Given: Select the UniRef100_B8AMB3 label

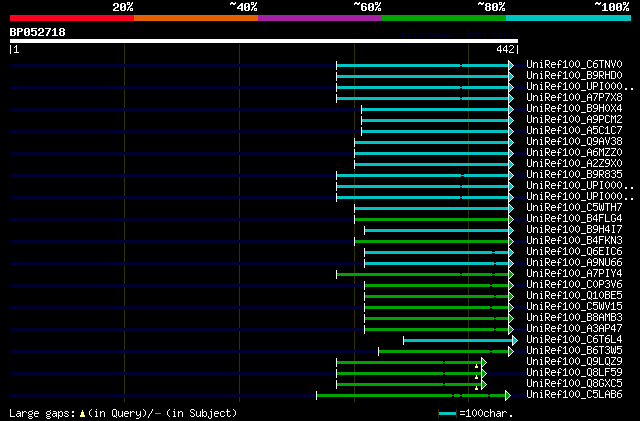Looking at the screenshot, I should click(574, 318).
